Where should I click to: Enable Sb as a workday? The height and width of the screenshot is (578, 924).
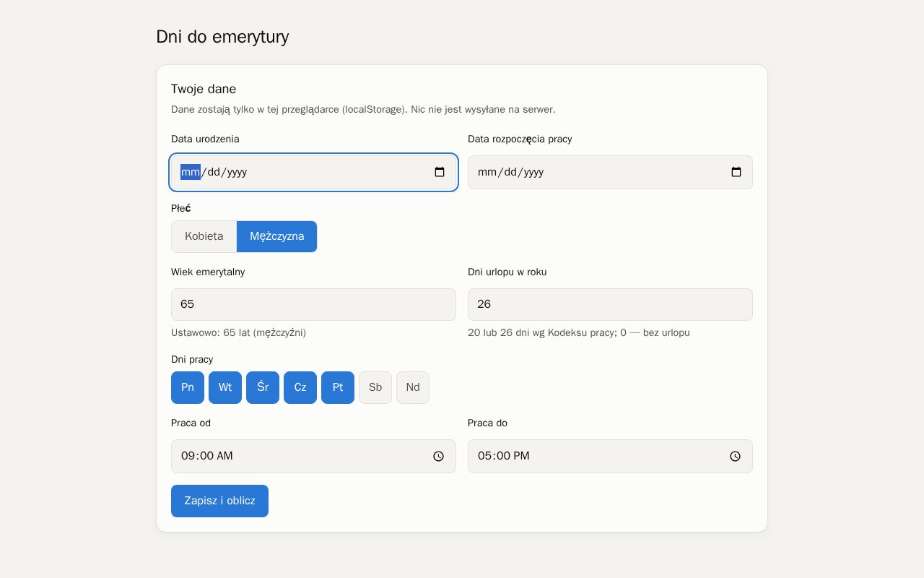[x=375, y=387]
